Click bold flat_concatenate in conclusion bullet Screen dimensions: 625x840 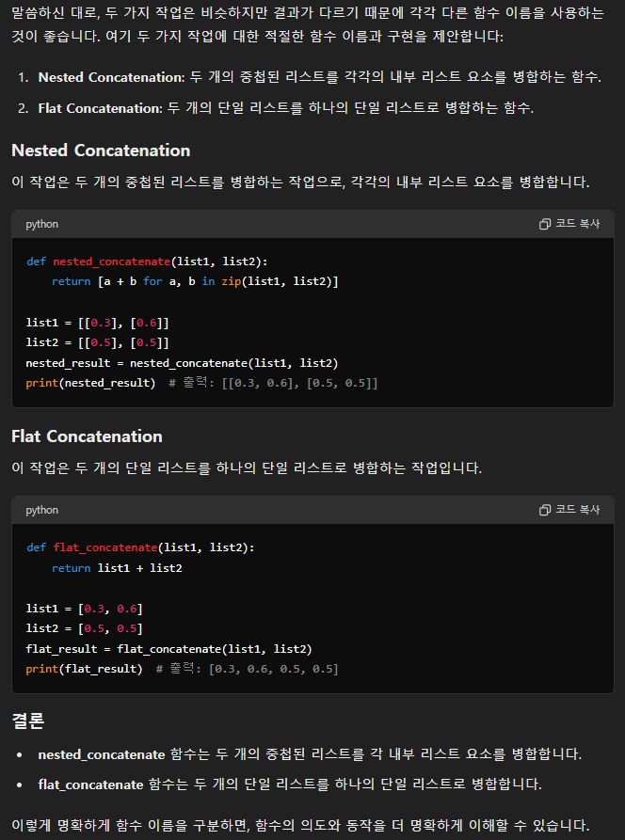click(x=90, y=785)
